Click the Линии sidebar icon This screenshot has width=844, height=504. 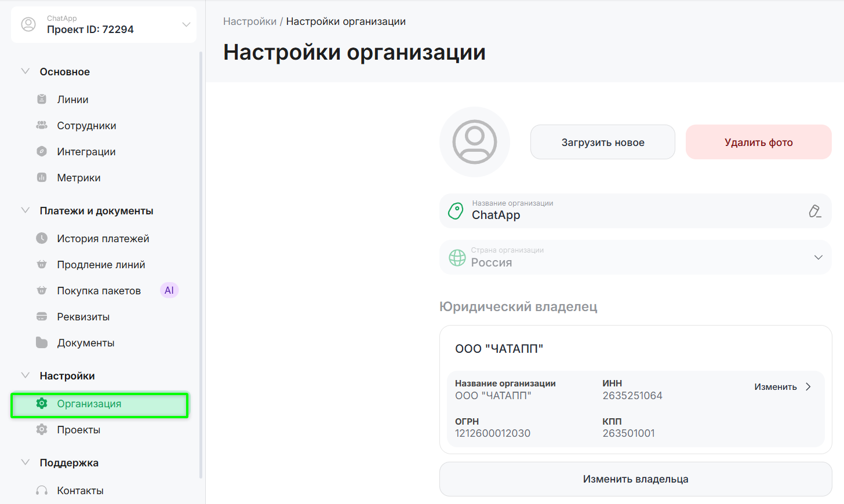click(x=42, y=100)
